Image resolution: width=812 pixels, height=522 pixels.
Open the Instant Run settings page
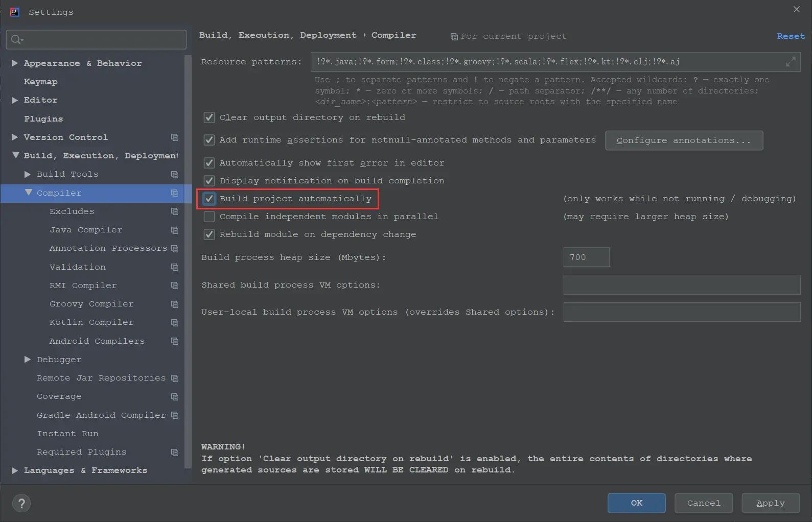67,434
